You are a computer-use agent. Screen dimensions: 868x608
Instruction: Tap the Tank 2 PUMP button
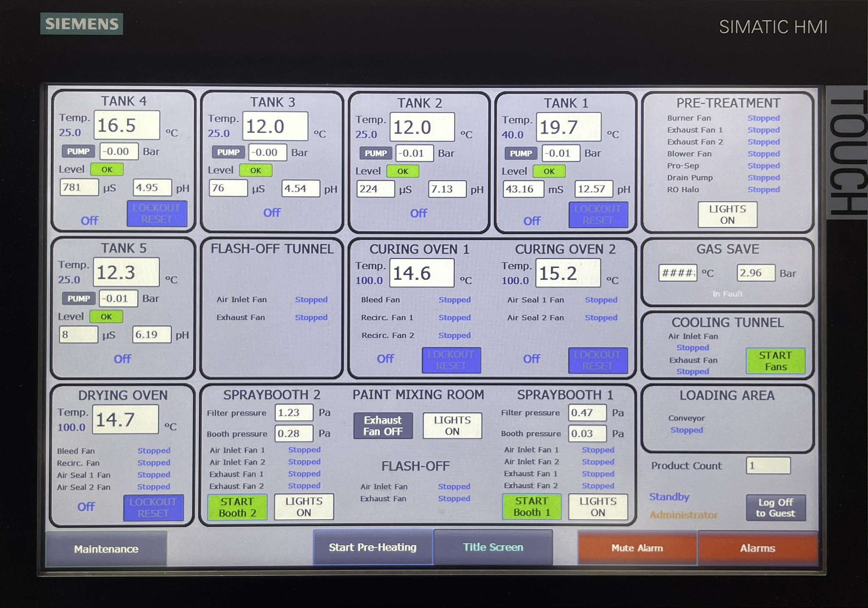(x=376, y=153)
